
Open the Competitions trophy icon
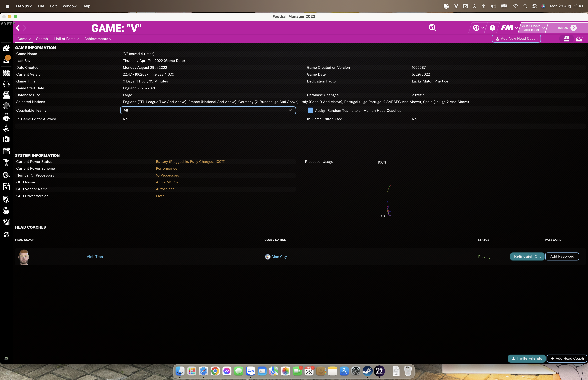tap(6, 162)
